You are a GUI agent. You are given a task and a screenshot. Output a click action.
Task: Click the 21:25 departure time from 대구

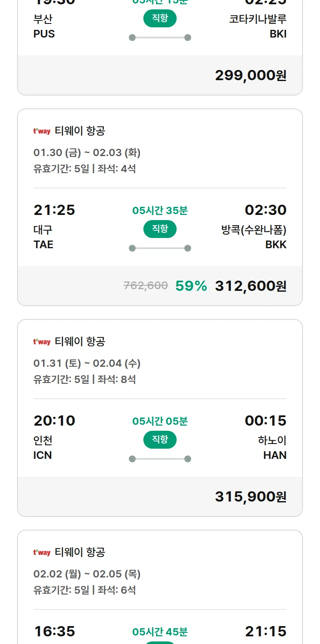pos(54,210)
